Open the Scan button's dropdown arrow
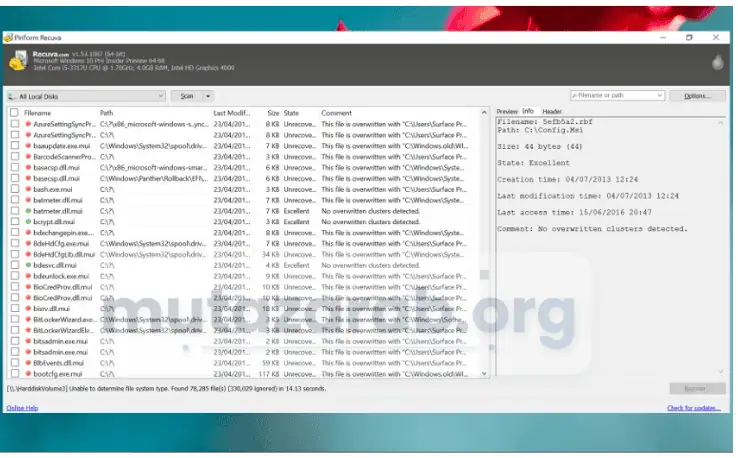 click(x=208, y=96)
